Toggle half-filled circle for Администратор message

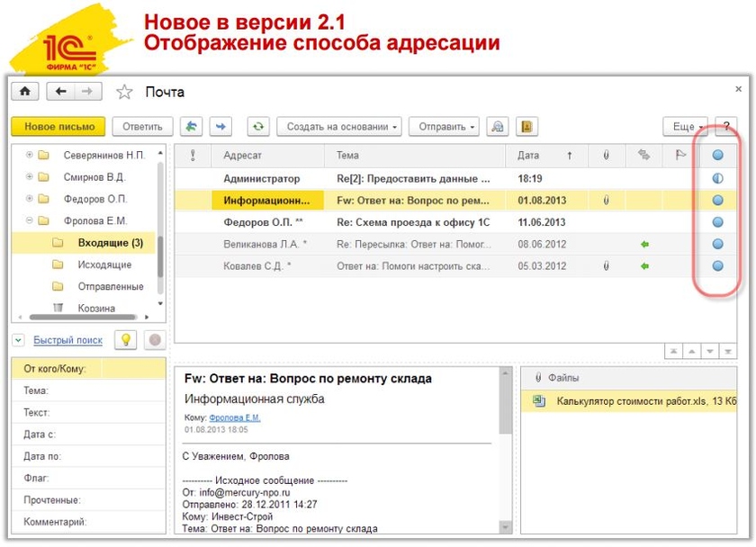717,178
